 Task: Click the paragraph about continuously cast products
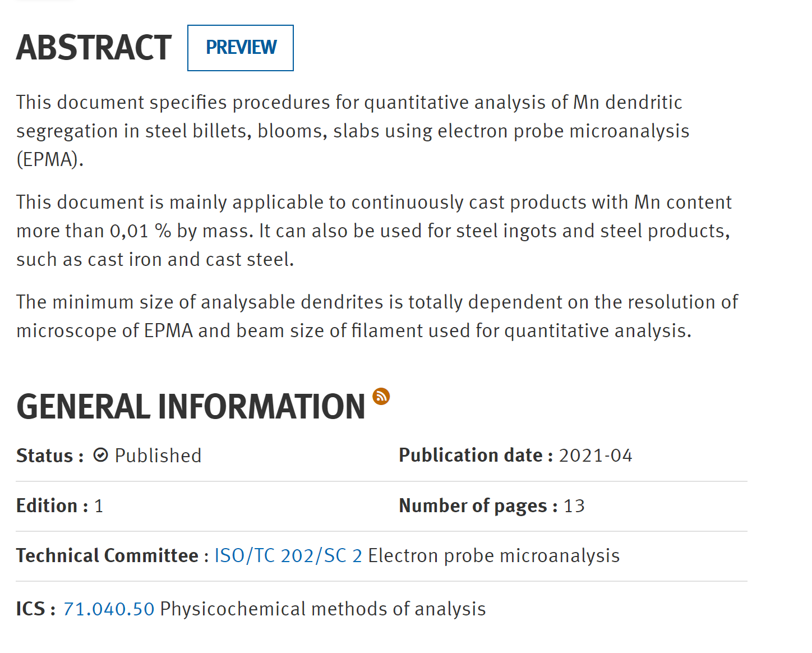coord(373,231)
